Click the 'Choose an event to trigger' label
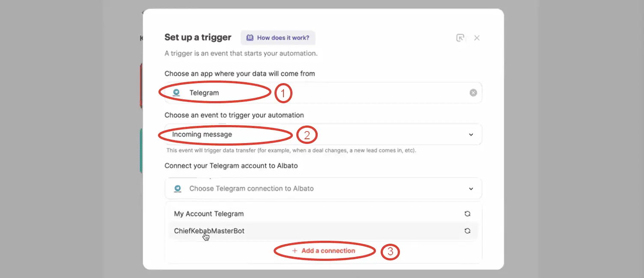The image size is (644, 278). point(234,115)
